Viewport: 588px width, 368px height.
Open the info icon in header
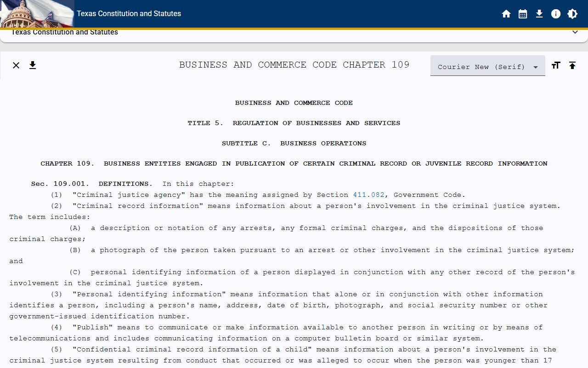click(x=556, y=14)
